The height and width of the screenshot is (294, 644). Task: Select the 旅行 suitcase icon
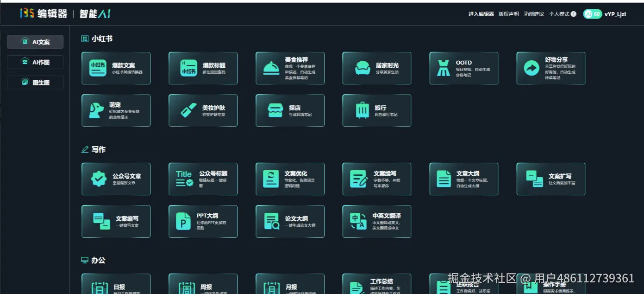point(363,110)
